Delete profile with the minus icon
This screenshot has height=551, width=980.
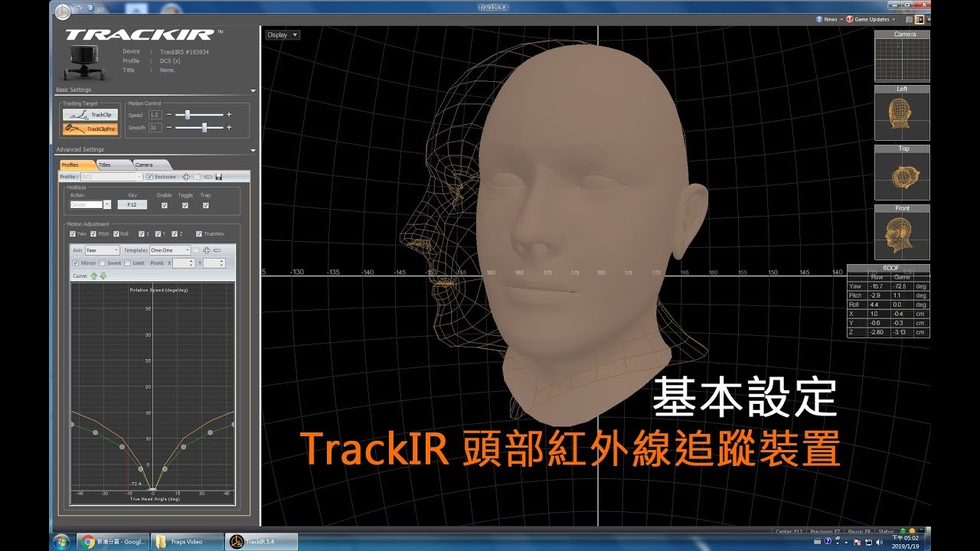click(207, 177)
